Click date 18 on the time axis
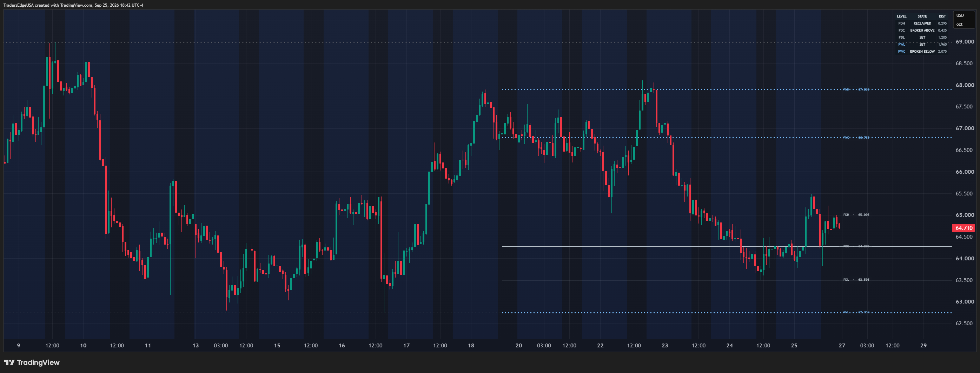980x373 pixels. click(471, 346)
